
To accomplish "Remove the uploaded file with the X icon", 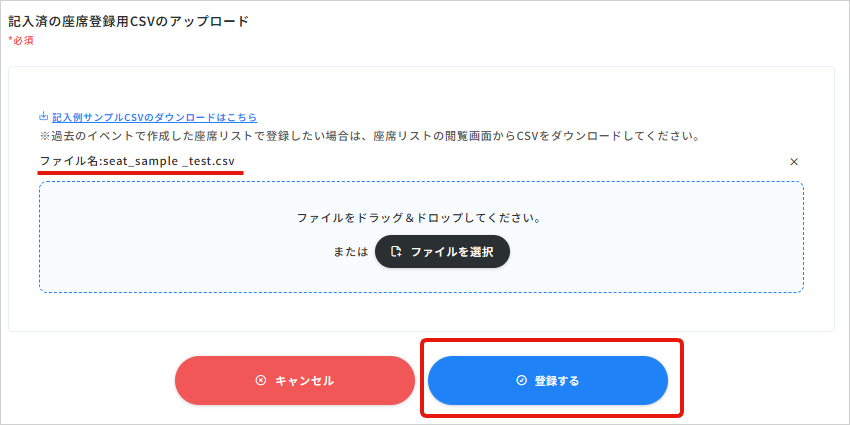I will 794,161.
